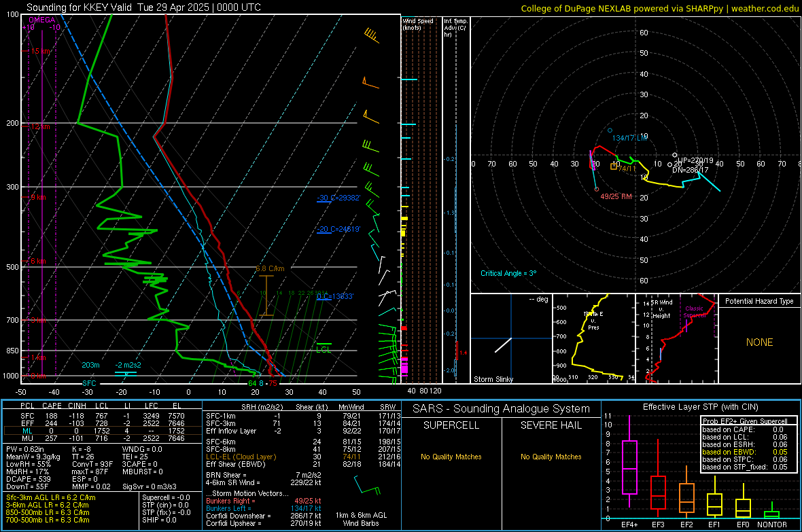Click 'No Quality Matches' under SUPERCELL
The image size is (802, 532).
tap(451, 457)
